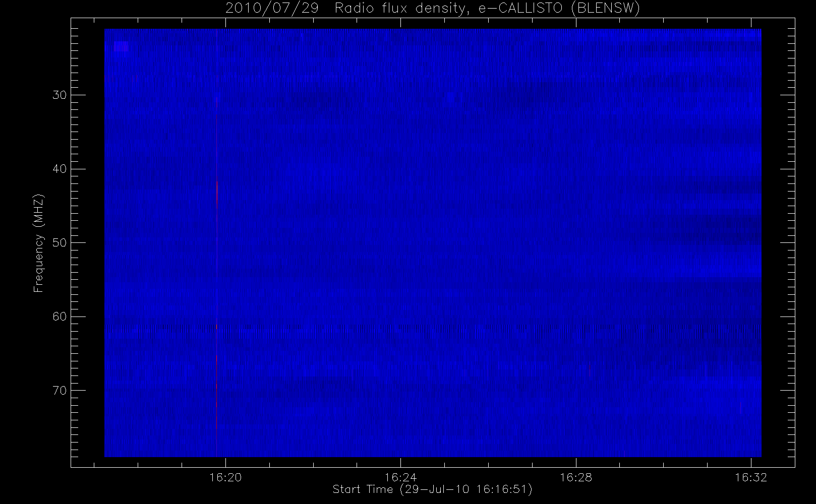
Task: Click the 16:32 time axis label
Action: coord(751,477)
